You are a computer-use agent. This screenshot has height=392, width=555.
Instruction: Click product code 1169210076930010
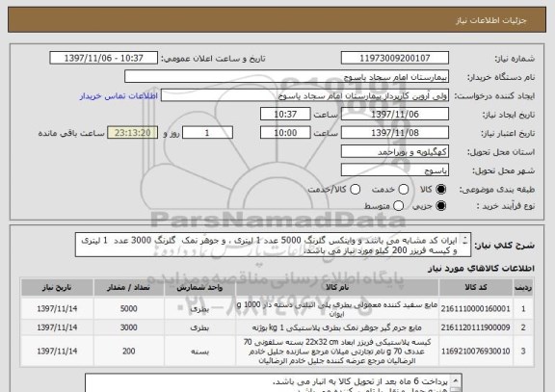[x=476, y=352]
